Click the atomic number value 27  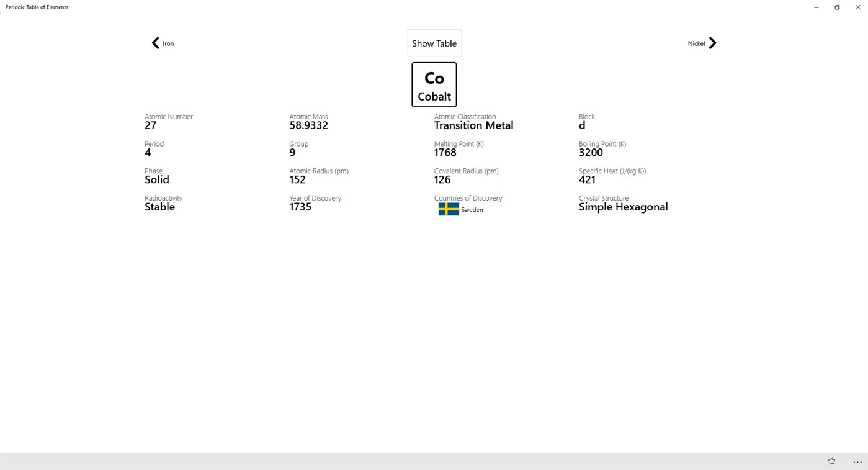click(x=151, y=125)
